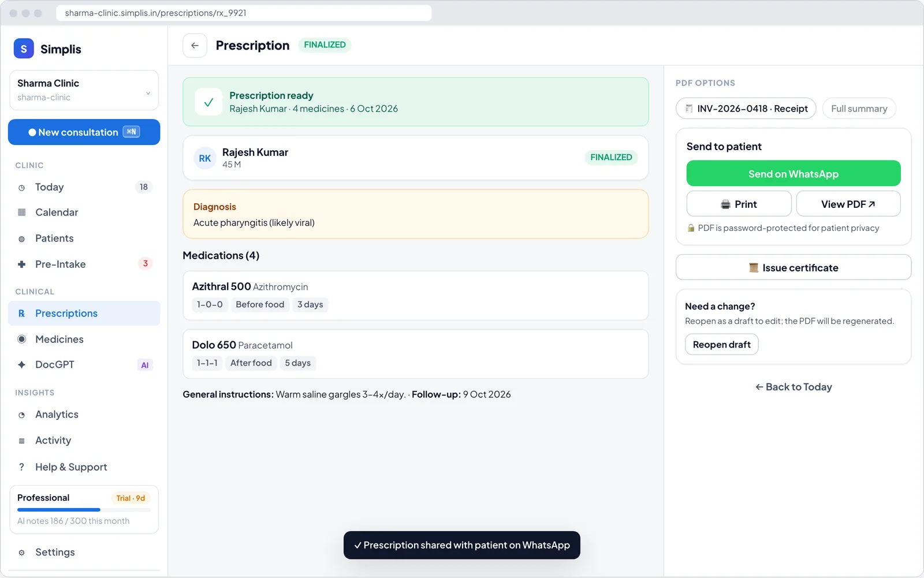The height and width of the screenshot is (578, 924).
Task: Click the Activity list icon
Action: (21, 441)
